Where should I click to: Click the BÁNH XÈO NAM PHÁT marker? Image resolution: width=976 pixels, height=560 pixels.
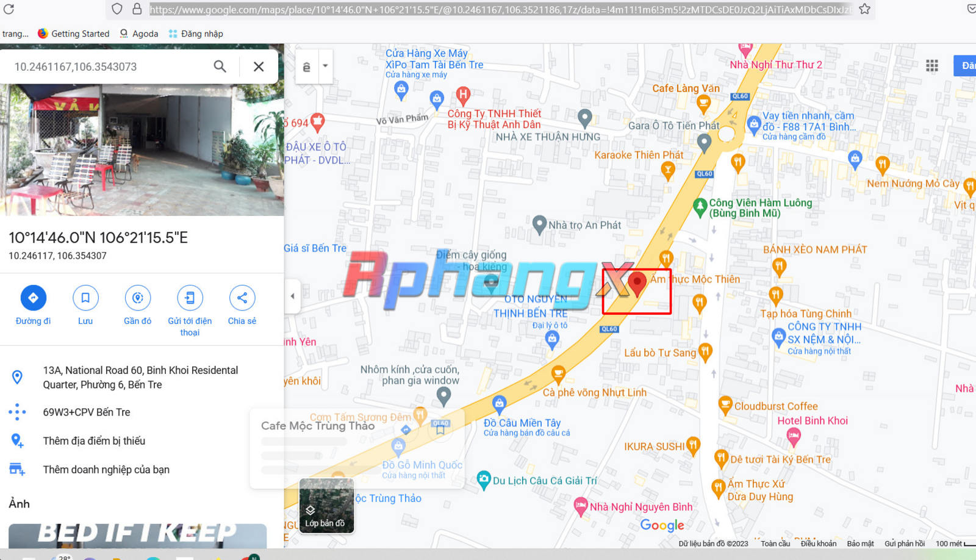pyautogui.click(x=779, y=266)
